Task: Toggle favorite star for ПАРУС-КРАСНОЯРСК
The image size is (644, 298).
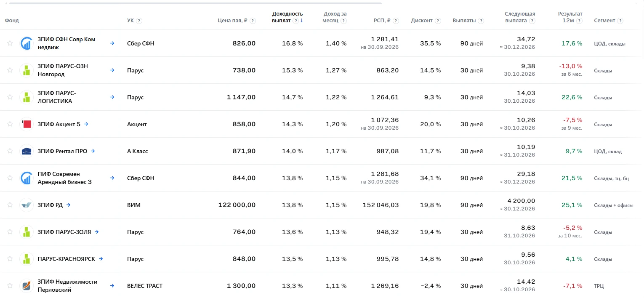Action: 10,258
